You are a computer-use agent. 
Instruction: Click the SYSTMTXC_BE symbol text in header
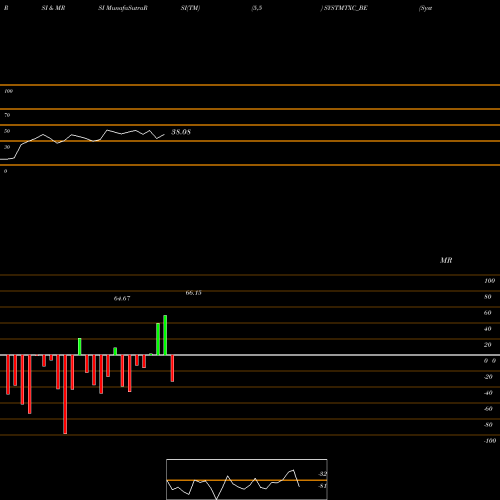346,8
